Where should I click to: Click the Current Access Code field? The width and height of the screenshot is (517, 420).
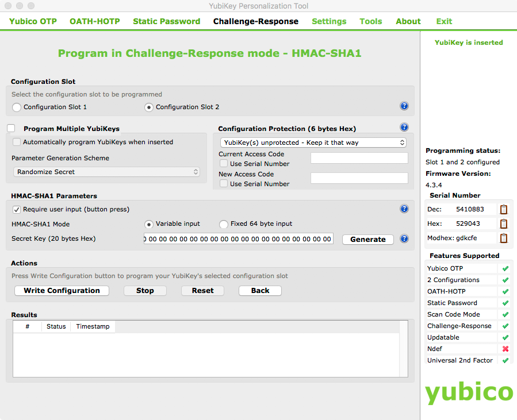[x=359, y=158]
